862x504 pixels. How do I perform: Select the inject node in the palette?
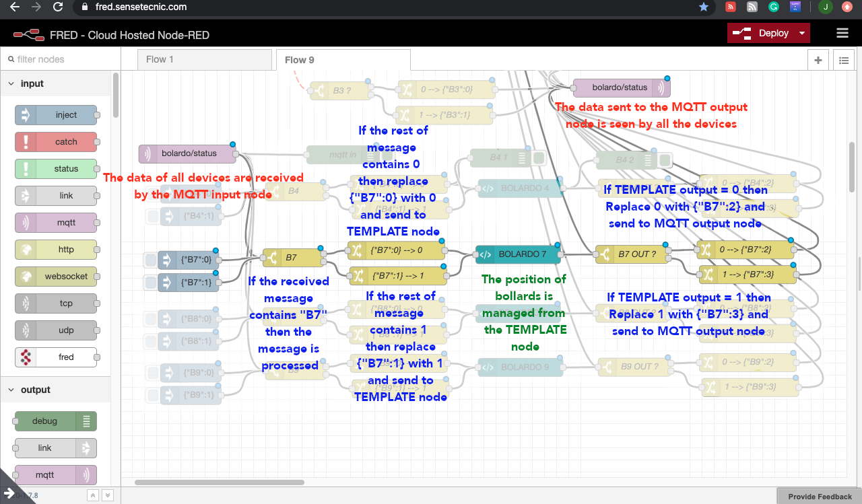pyautogui.click(x=57, y=114)
